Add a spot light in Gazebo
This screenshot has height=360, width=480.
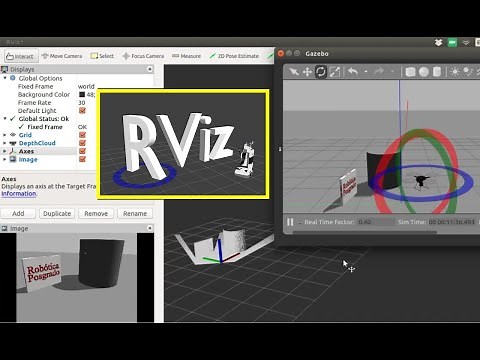click(468, 72)
